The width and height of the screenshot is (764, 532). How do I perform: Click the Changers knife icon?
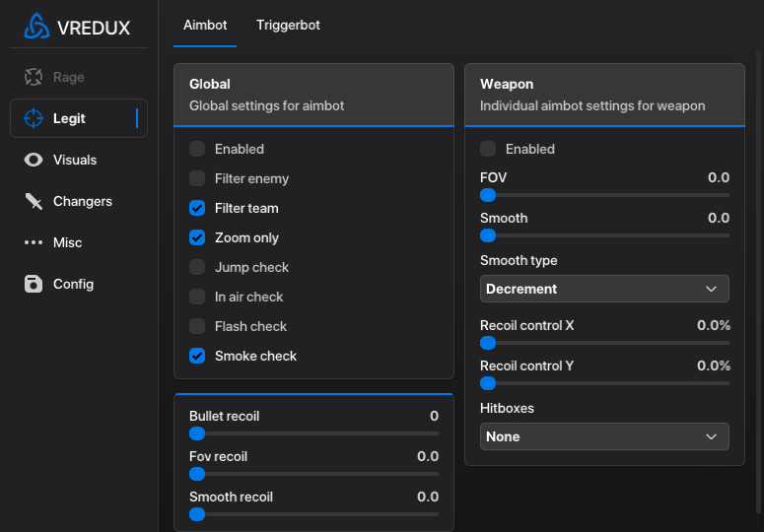[x=34, y=201]
